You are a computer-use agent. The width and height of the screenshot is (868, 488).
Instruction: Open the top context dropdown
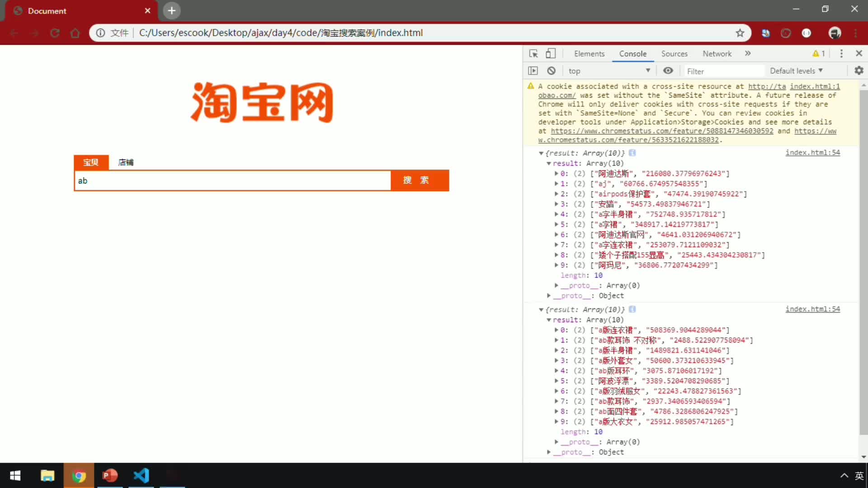[609, 71]
